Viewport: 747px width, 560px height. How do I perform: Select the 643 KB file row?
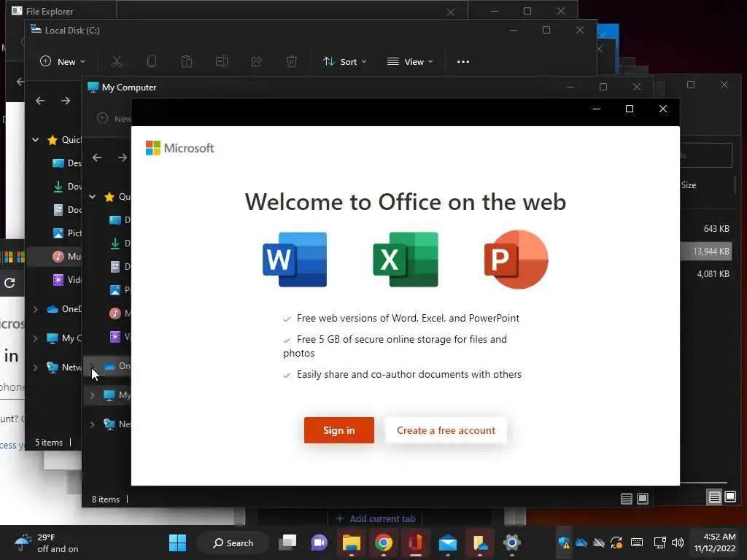(706, 229)
